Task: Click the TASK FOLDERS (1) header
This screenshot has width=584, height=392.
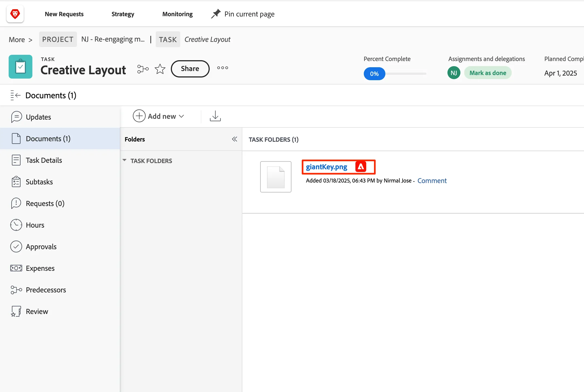Action: (274, 140)
